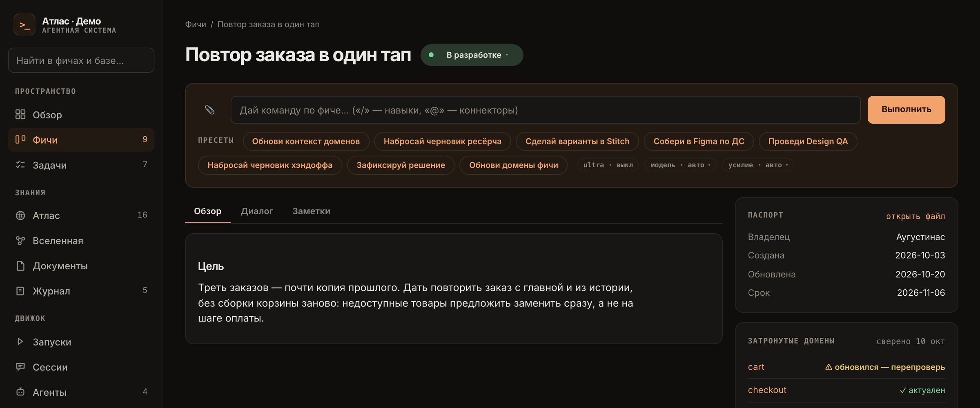
Task: Click the Выполнить button
Action: point(906,109)
